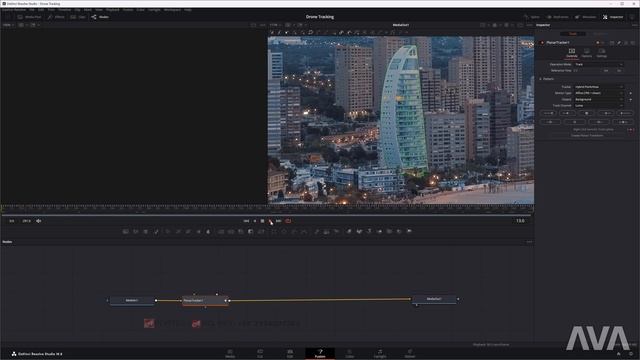
Task: Add a Blur node from toolbar
Action: tap(208, 231)
